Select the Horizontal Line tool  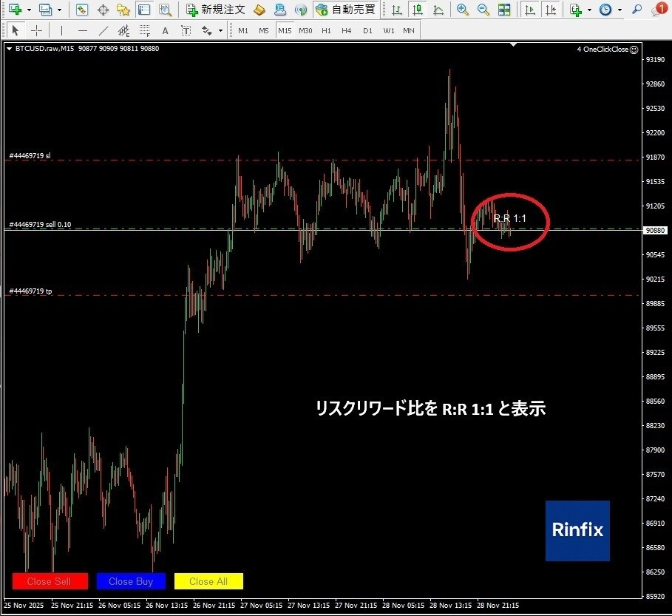point(82,30)
